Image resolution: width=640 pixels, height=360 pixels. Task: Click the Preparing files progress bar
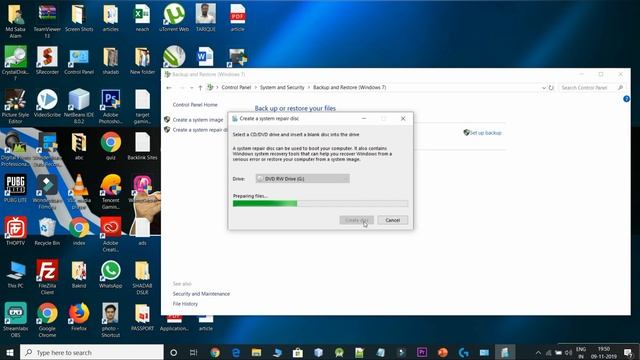pyautogui.click(x=320, y=203)
